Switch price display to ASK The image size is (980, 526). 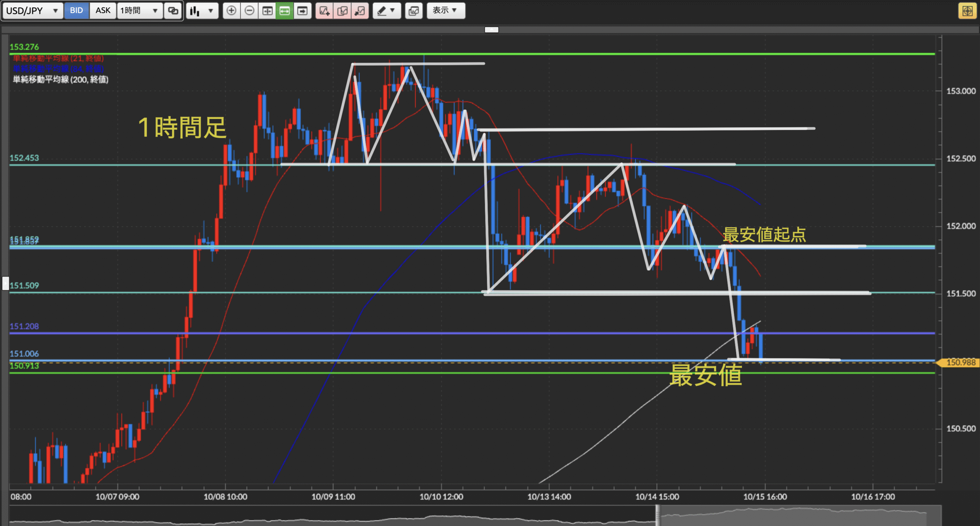103,11
